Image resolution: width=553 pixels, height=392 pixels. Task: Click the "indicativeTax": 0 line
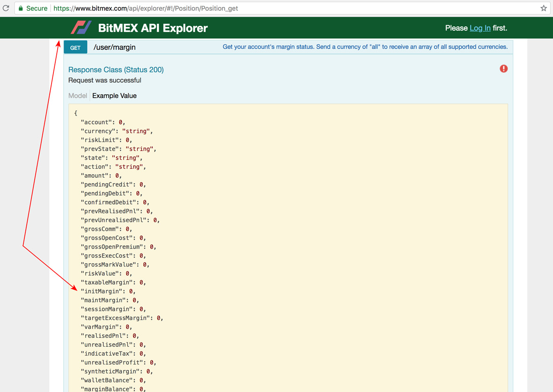tap(113, 354)
